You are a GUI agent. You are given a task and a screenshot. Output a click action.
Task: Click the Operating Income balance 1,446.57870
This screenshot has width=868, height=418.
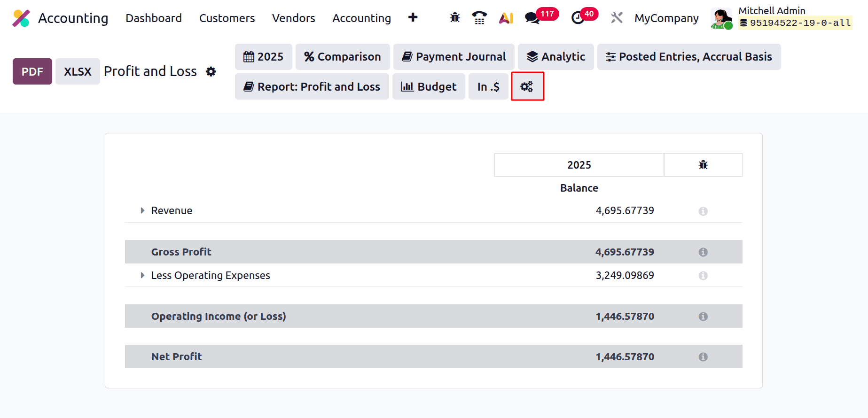[625, 316]
